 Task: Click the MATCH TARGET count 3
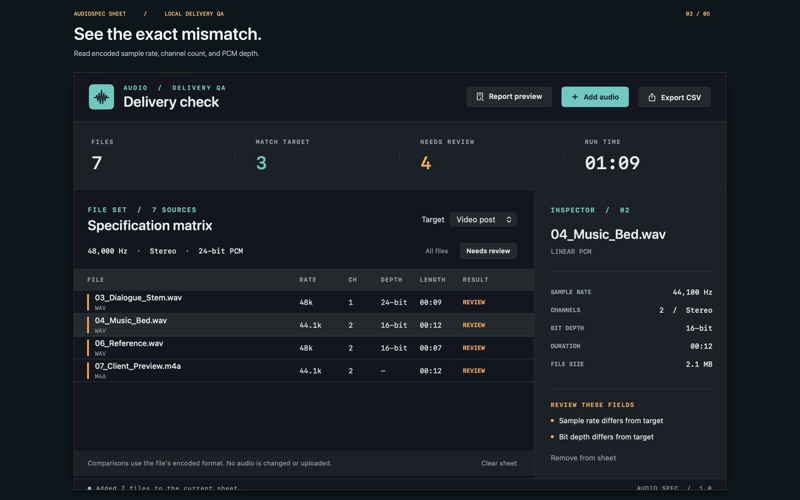tap(261, 163)
